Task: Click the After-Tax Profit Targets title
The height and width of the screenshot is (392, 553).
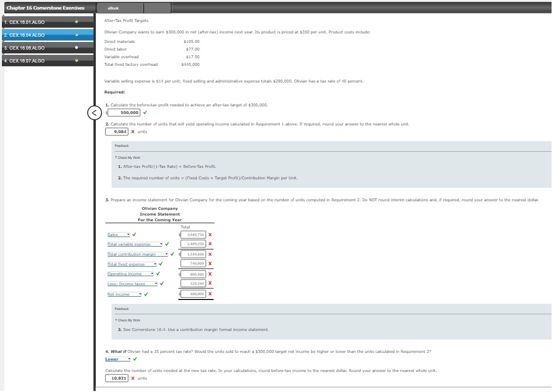Action: click(x=126, y=21)
